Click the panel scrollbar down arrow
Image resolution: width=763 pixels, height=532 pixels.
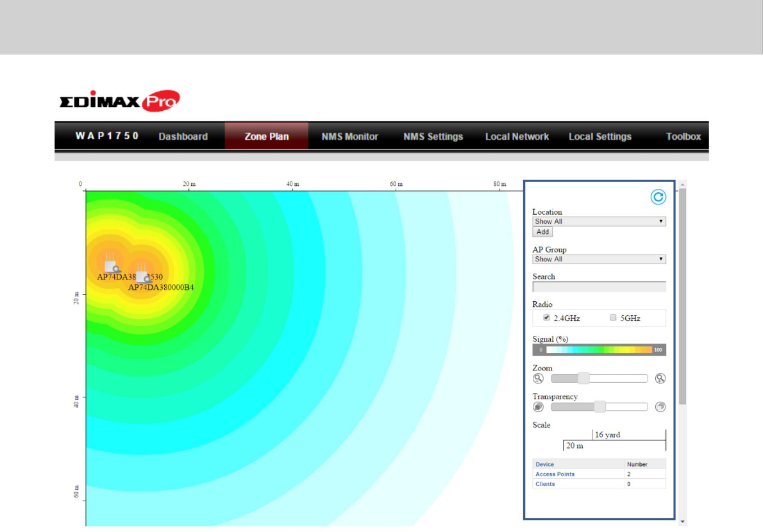tap(683, 522)
